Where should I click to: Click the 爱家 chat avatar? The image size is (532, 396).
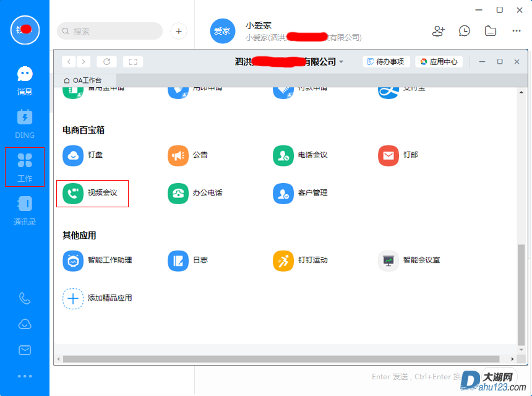(x=222, y=31)
